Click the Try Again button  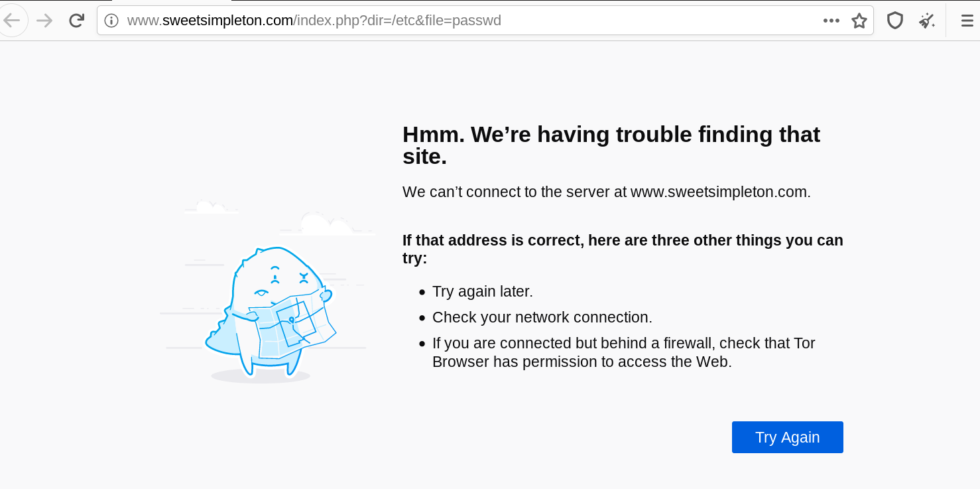[787, 437]
